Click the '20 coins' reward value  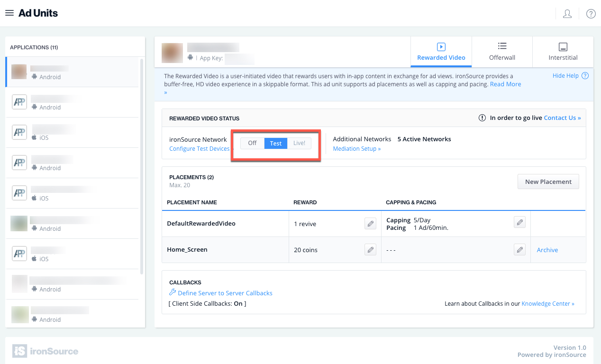306,250
